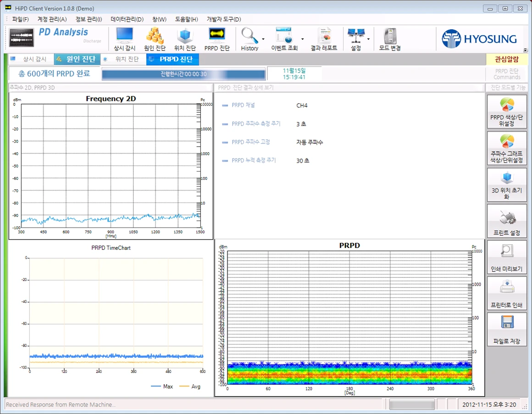Image resolution: width=532 pixels, height=414 pixels.
Task: Open the 정보 관리(I) menu
Action: (89, 19)
